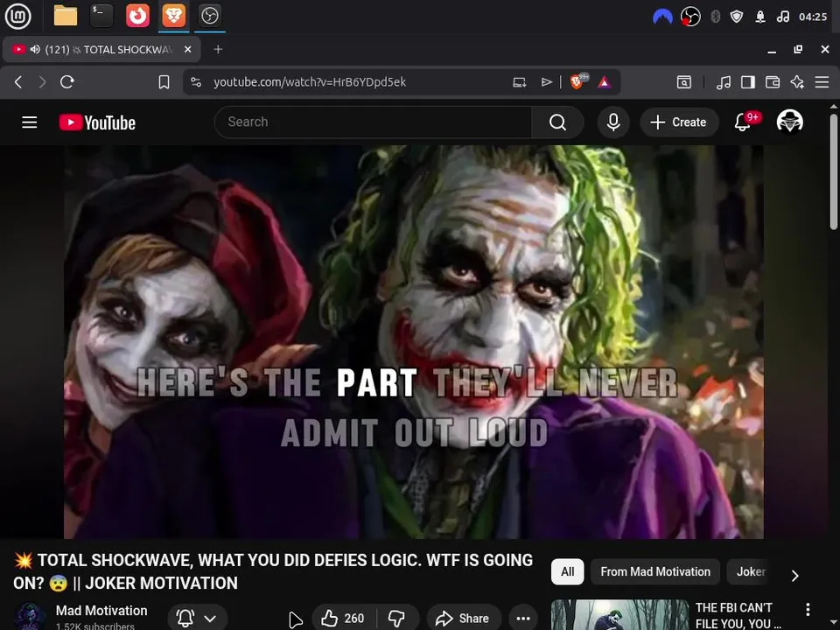This screenshot has height=630, width=840.
Task: Click the YouTube Search field
Action: [x=374, y=122]
